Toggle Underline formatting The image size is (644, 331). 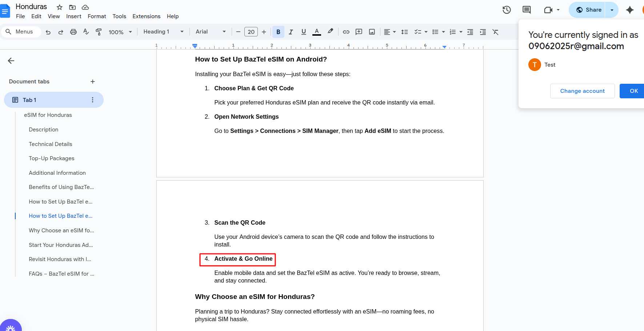(304, 32)
